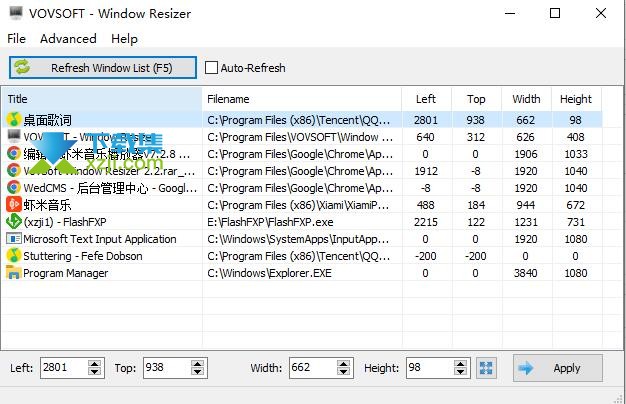Increase the Width value with up arrow

tap(343, 364)
